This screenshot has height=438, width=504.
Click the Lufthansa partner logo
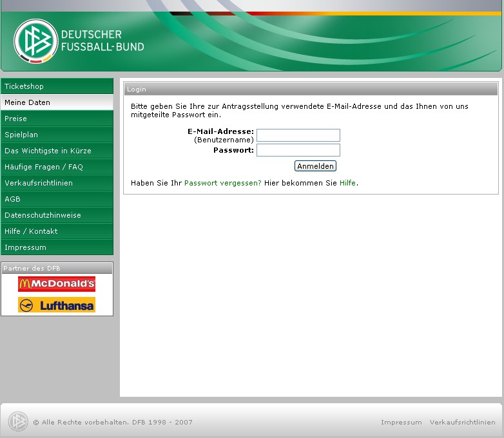tap(57, 305)
